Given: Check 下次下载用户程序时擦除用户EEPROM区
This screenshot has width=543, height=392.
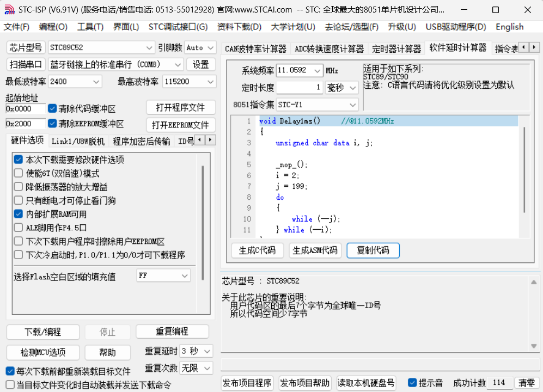Looking at the screenshot, I should pos(19,241).
